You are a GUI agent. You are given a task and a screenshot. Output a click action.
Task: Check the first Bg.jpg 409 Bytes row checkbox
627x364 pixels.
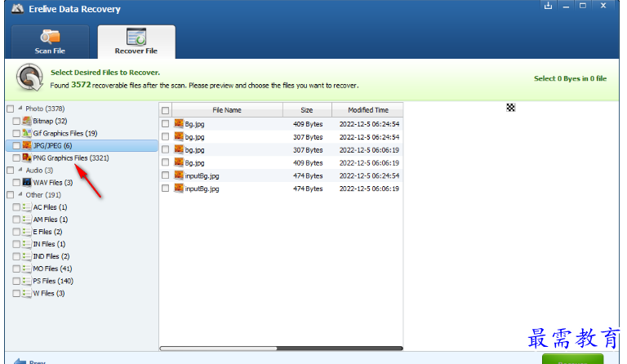pos(165,124)
